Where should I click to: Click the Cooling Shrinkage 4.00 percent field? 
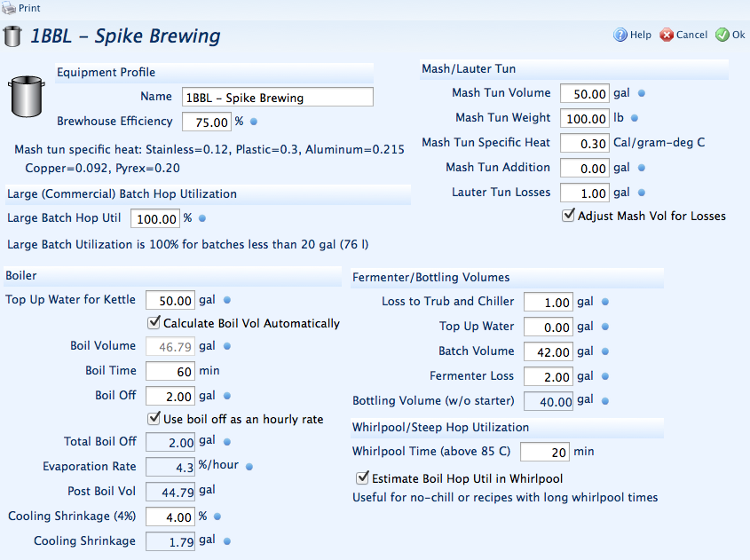coord(170,517)
